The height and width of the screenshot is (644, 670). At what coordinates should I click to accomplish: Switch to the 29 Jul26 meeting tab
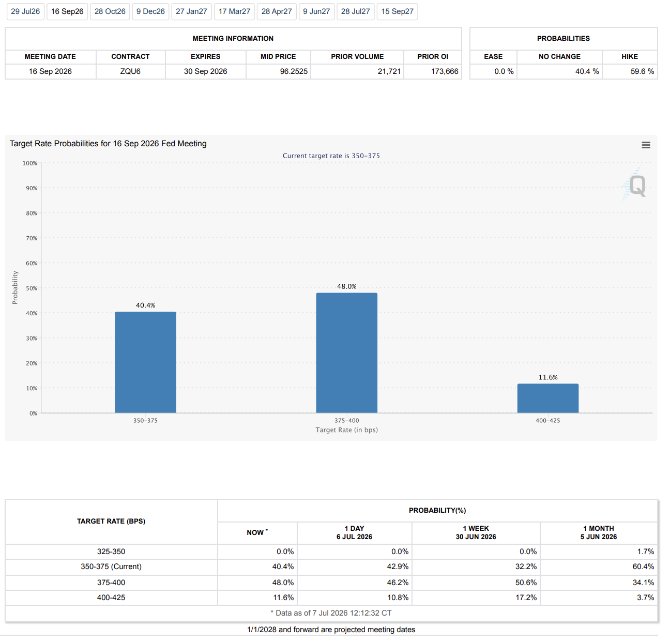click(x=25, y=11)
